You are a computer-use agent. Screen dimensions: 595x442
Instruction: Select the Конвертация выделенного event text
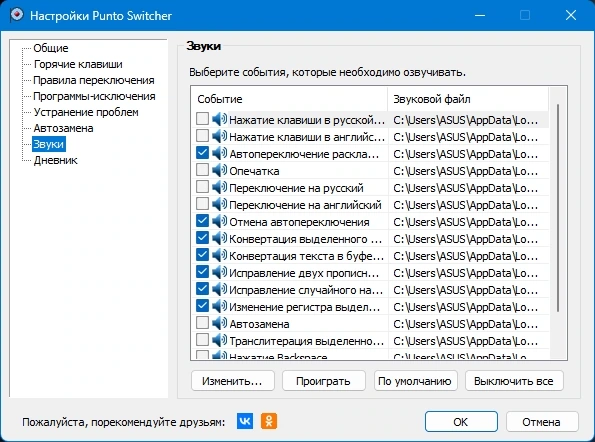[305, 239]
